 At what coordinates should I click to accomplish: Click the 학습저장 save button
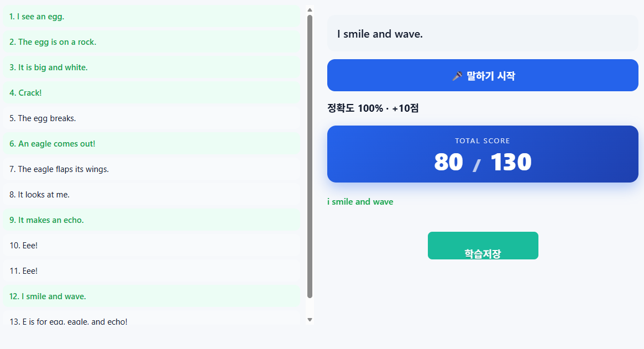pyautogui.click(x=483, y=246)
